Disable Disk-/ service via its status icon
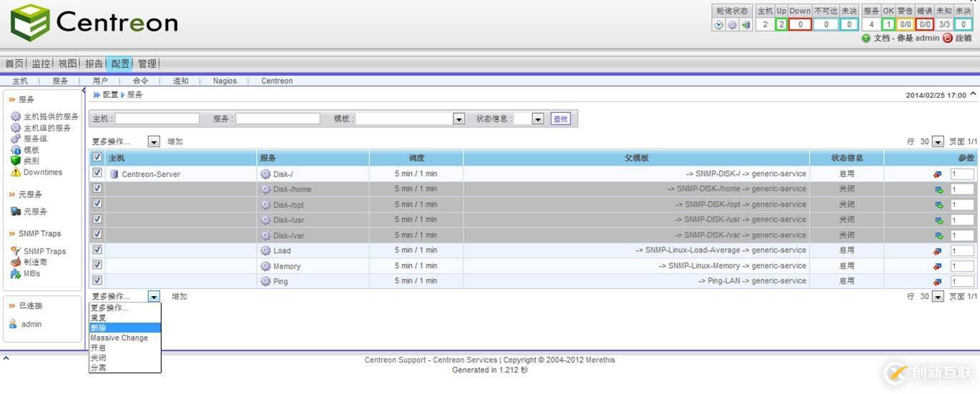This screenshot has width=980, height=394. click(x=938, y=174)
